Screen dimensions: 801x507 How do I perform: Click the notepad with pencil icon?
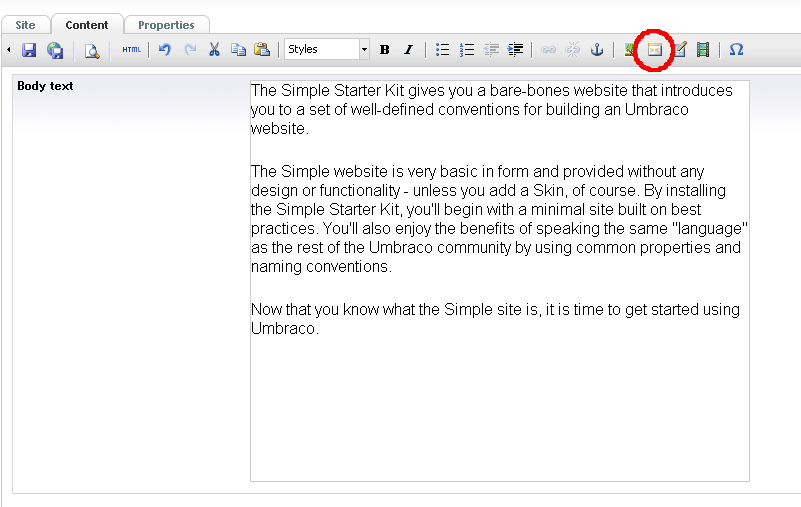pyautogui.click(x=680, y=50)
